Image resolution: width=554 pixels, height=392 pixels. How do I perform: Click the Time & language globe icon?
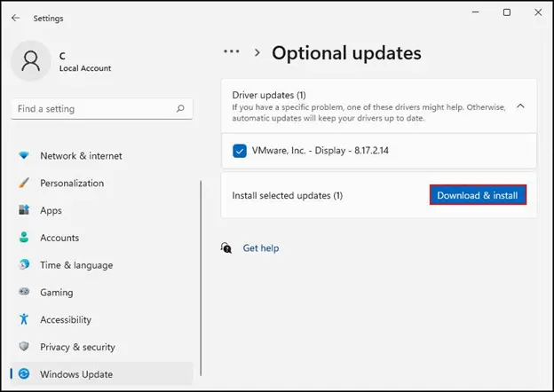(x=24, y=264)
